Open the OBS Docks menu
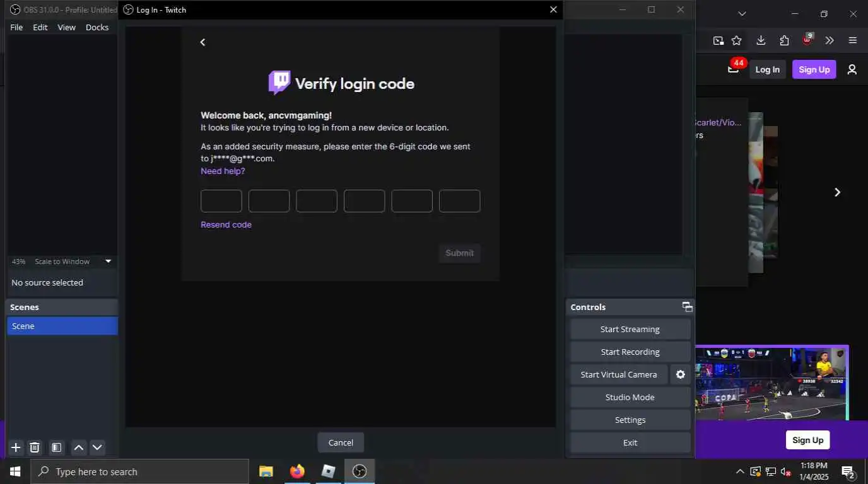 pyautogui.click(x=97, y=27)
